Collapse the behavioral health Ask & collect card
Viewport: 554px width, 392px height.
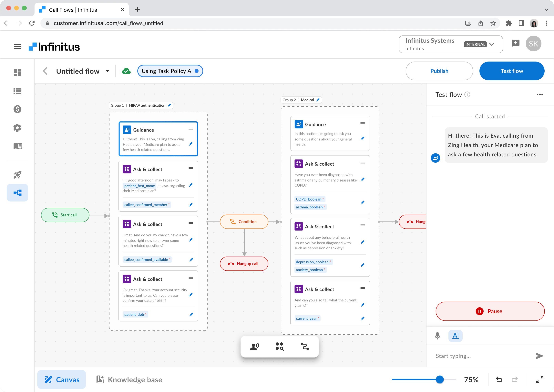point(362,225)
